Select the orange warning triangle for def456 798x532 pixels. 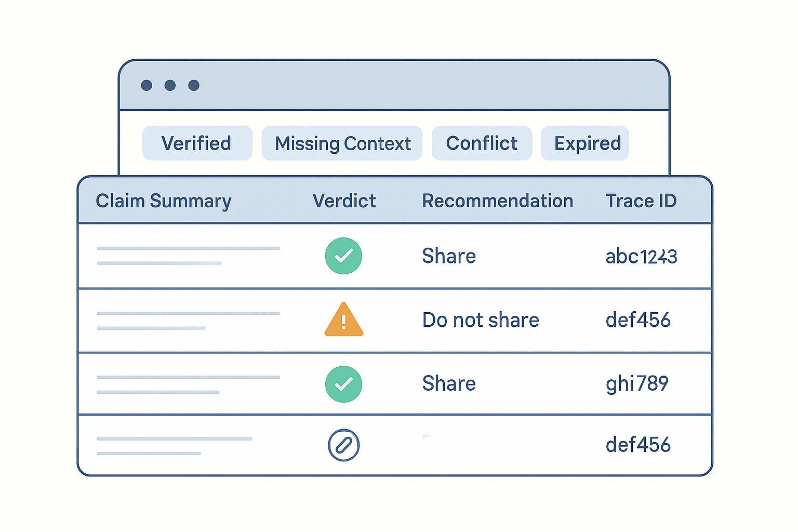[343, 320]
